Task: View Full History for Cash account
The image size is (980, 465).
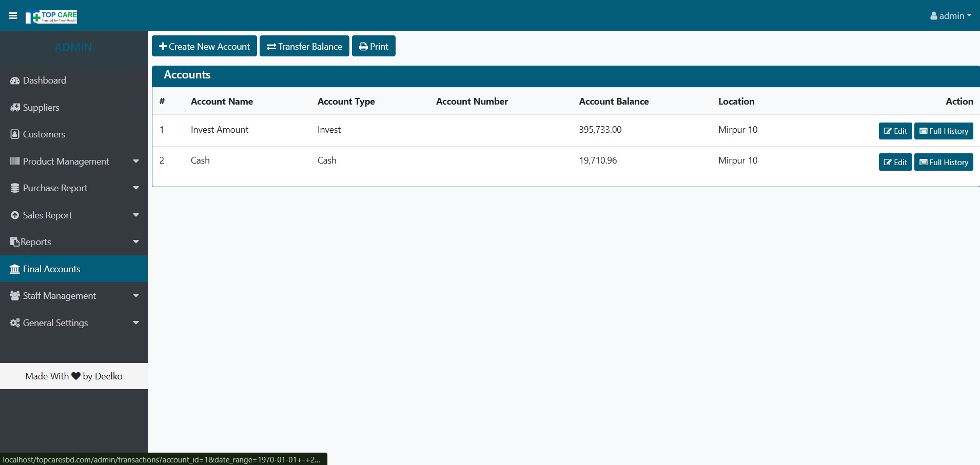Action: click(x=944, y=163)
